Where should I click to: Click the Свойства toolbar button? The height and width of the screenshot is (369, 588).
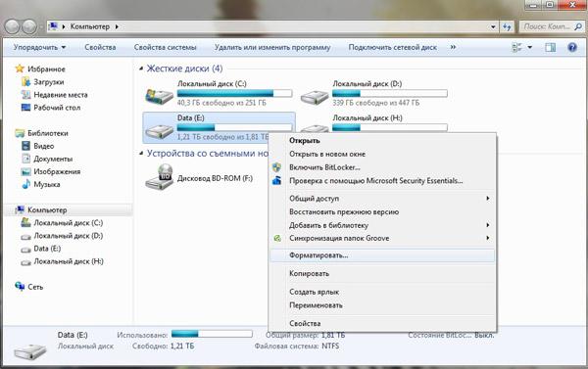[100, 47]
